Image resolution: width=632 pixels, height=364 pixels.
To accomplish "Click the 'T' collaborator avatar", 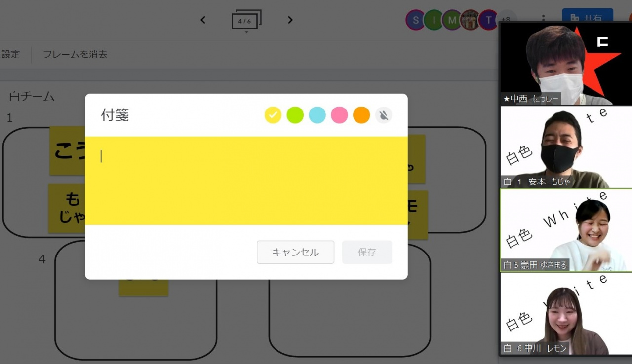I will point(488,20).
